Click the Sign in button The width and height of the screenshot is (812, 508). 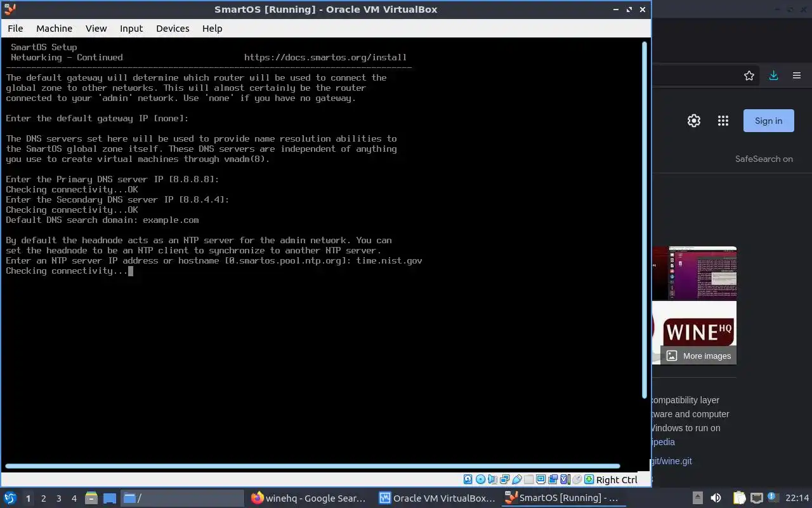click(768, 121)
